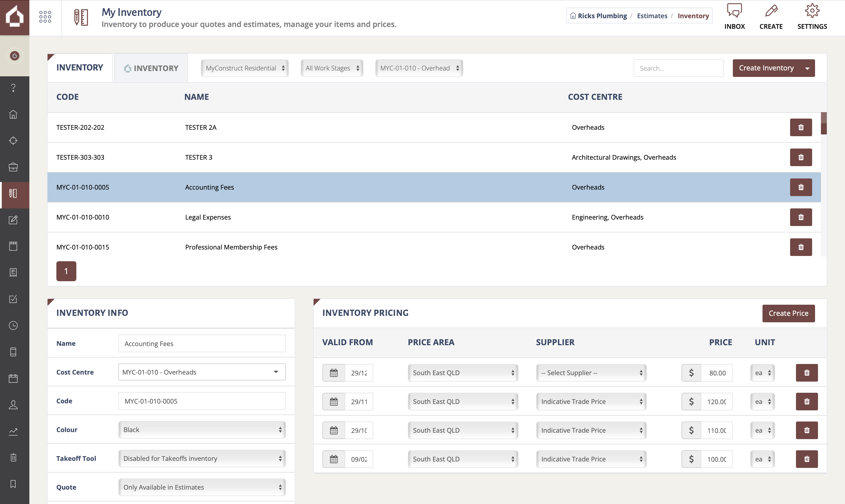Open the clock sidebar icon
The width and height of the screenshot is (845, 504).
point(13,326)
